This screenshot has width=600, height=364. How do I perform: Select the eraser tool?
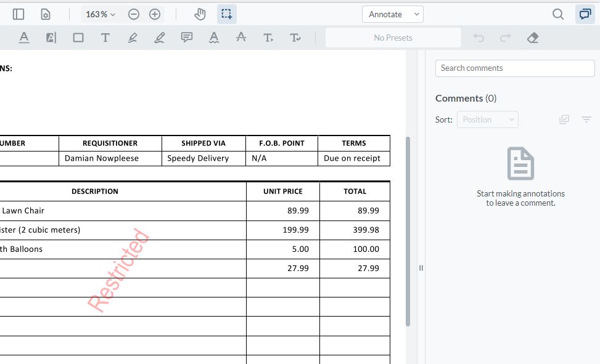click(x=533, y=38)
